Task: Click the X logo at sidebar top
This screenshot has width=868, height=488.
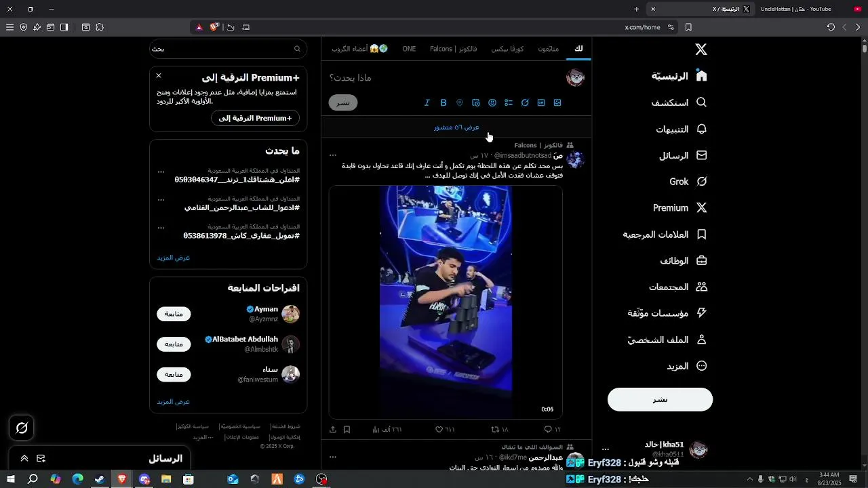Action: point(701,49)
